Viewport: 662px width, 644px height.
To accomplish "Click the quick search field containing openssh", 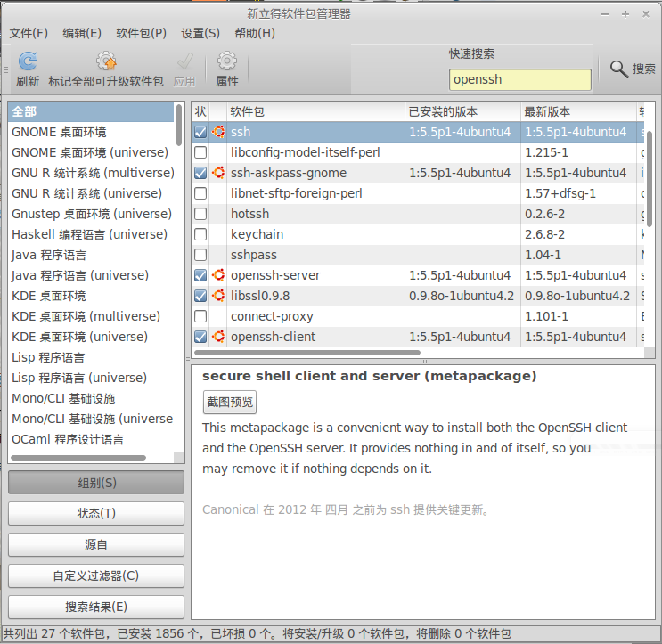I will click(519, 79).
